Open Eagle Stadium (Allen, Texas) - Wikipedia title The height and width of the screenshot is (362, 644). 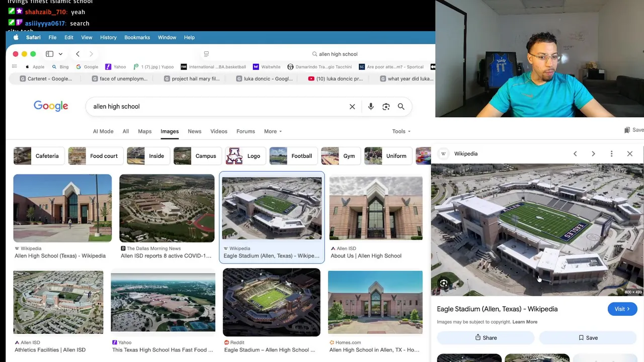point(497,309)
